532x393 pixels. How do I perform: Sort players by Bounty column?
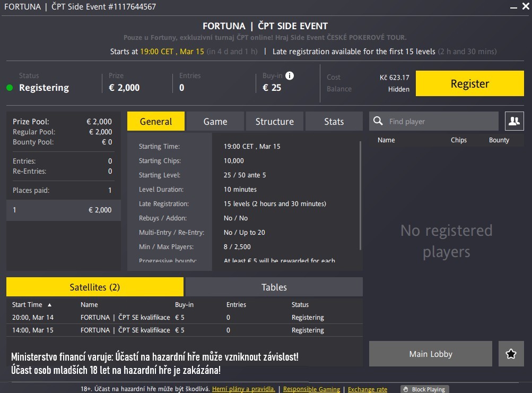pyautogui.click(x=499, y=140)
